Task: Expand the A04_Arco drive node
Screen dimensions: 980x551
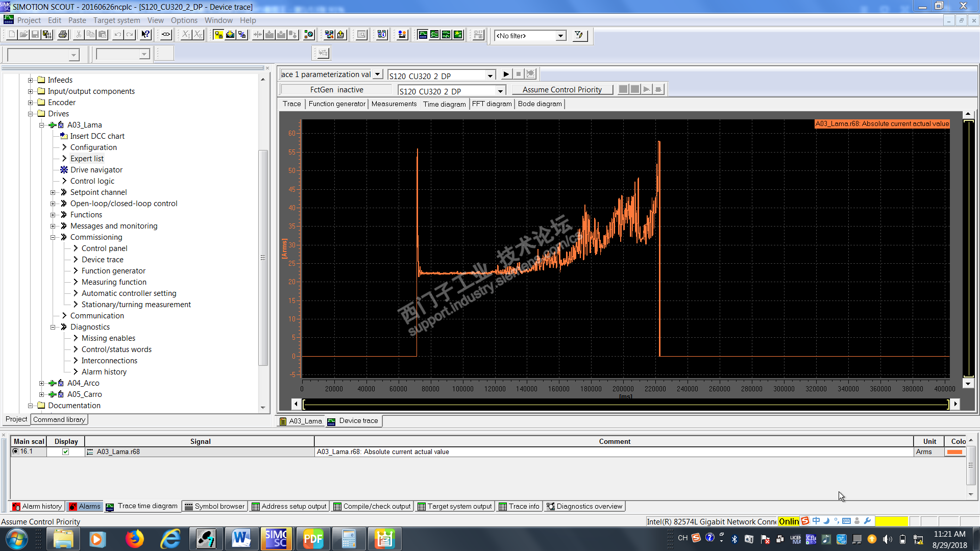Action: tap(42, 383)
